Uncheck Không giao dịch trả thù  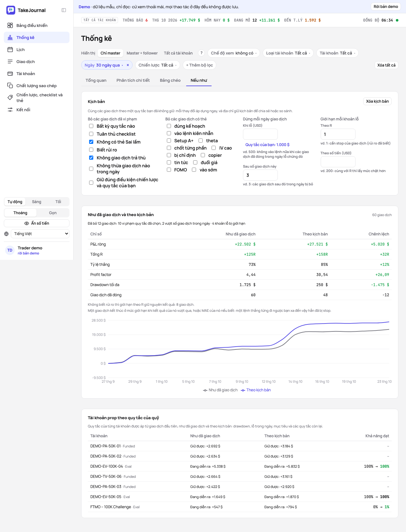coord(91,158)
